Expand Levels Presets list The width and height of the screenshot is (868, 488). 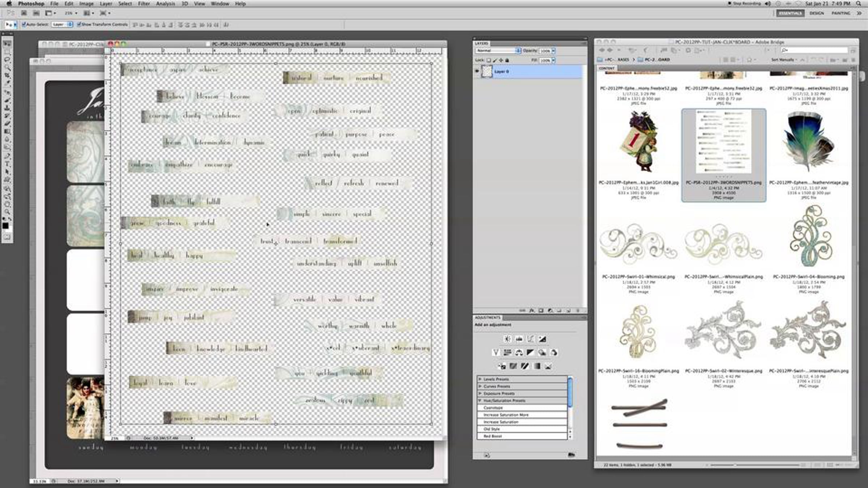coord(480,379)
